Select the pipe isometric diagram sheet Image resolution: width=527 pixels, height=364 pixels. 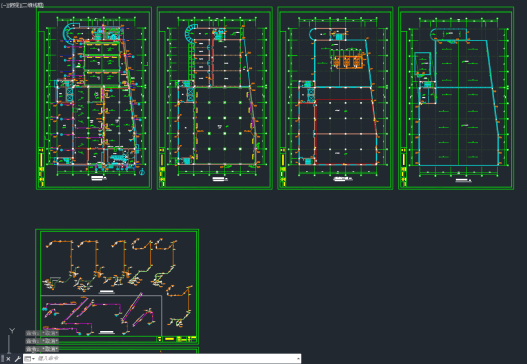tap(117, 286)
